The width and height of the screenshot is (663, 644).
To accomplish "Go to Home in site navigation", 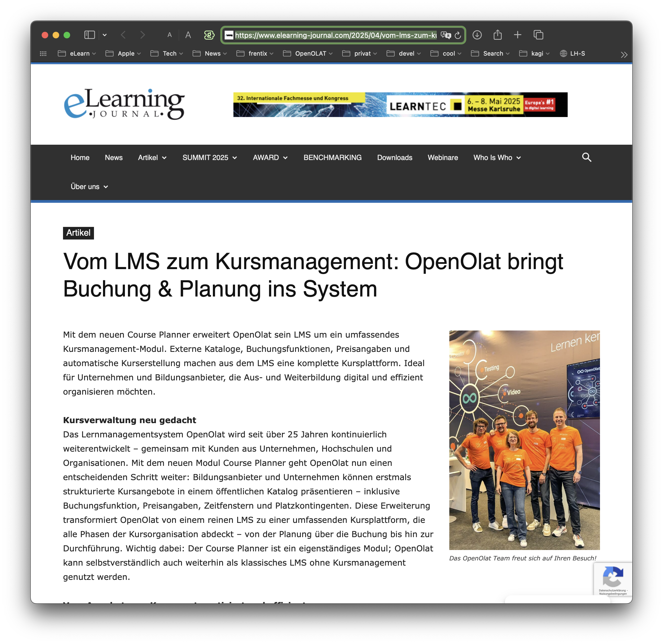I will pos(80,158).
